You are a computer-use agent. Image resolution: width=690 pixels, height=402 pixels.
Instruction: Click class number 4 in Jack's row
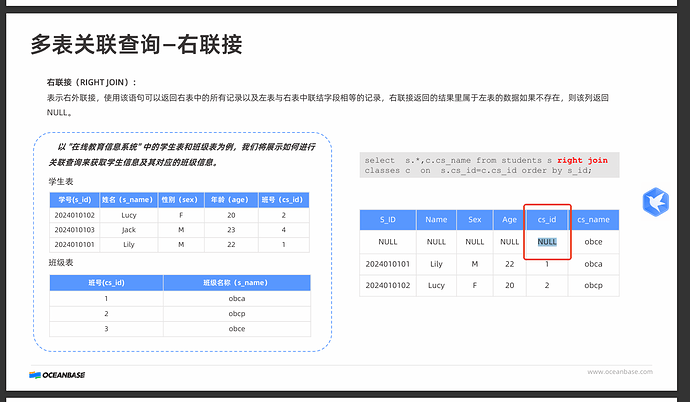283,230
